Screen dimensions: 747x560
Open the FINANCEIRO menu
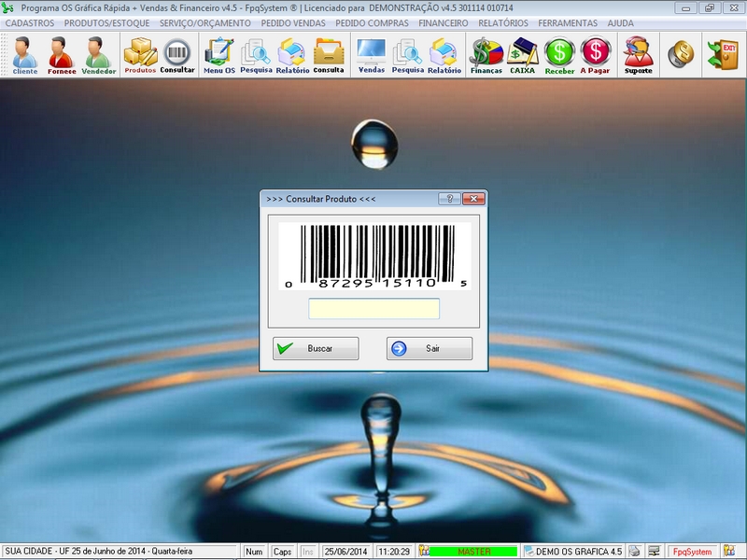444,22
